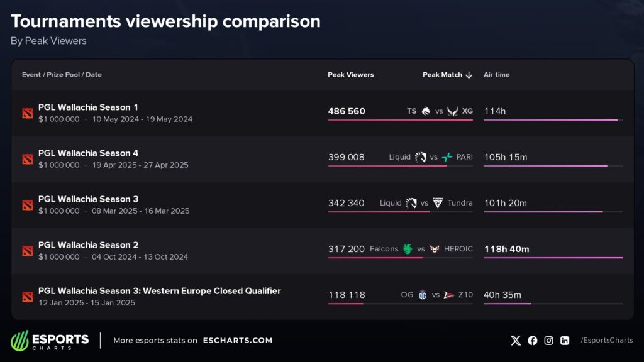This screenshot has width=644, height=362.
Task: Click the Xtreme Gaming logo icon
Action: [453, 111]
